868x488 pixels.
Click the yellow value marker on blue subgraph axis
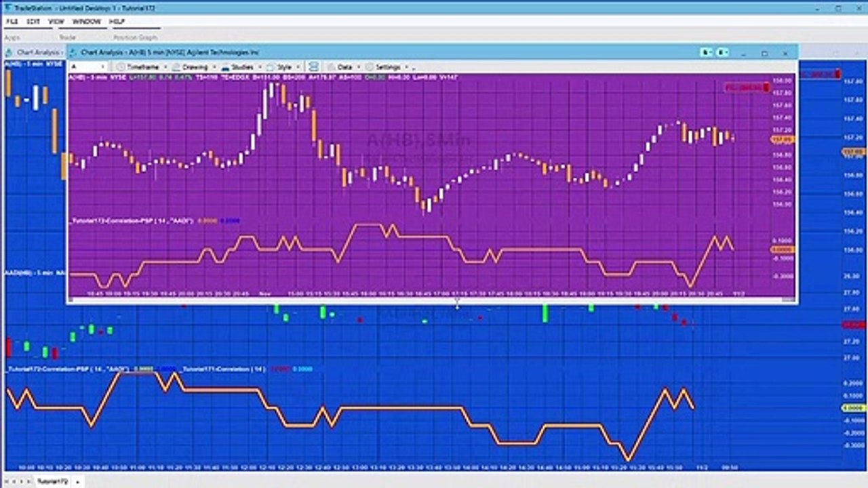click(853, 408)
